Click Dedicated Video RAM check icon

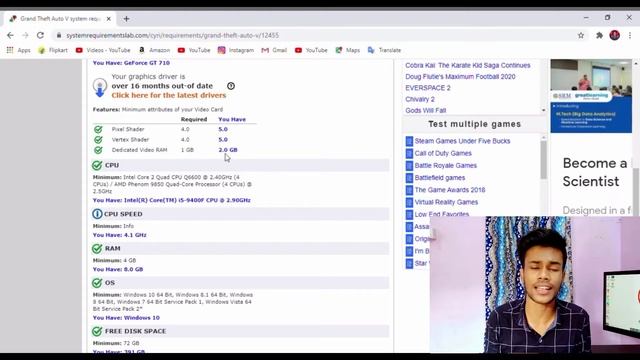point(98,150)
